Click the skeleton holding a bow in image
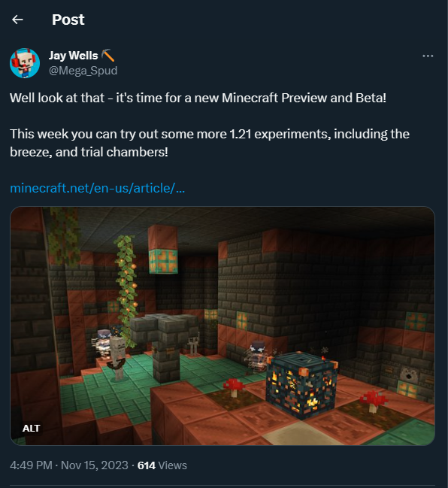The image size is (448, 488). point(118,358)
